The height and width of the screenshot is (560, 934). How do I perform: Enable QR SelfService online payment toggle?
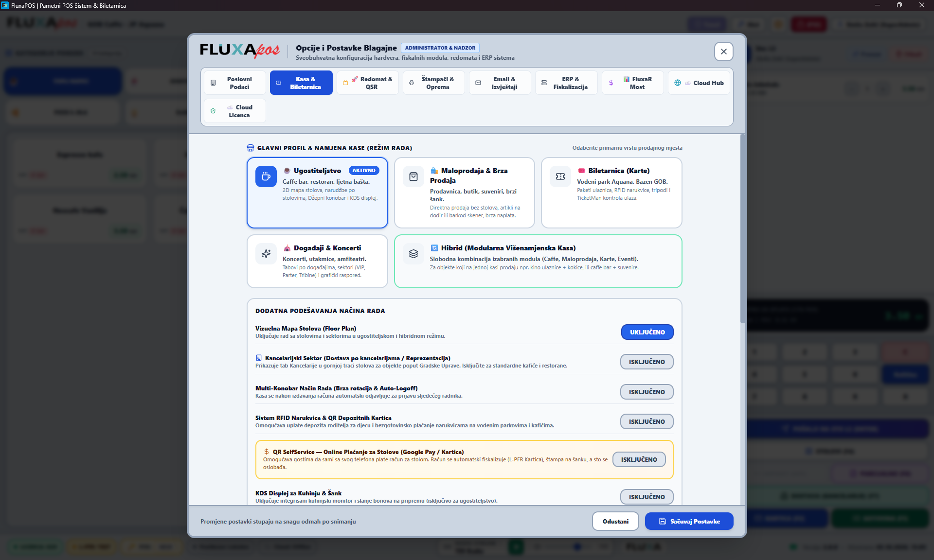pyautogui.click(x=639, y=459)
